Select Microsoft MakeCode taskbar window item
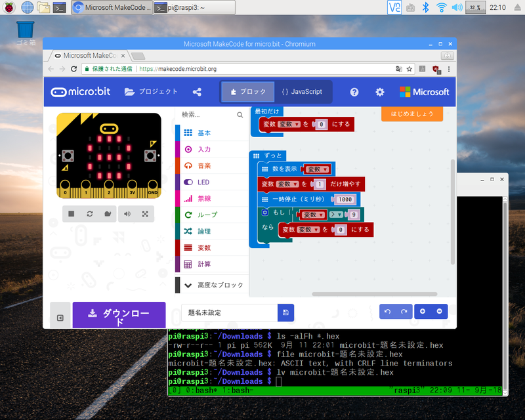This screenshot has width=525, height=420. 112,7
